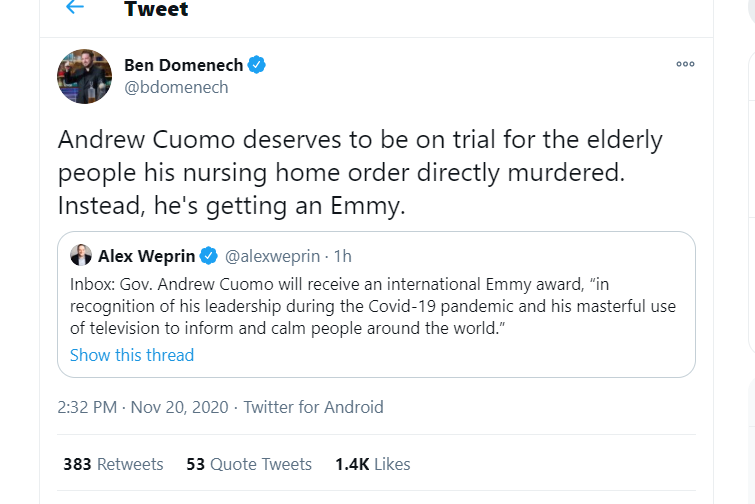Click Ben Domenech's profile avatar
755x504 pixels.
tap(84, 76)
